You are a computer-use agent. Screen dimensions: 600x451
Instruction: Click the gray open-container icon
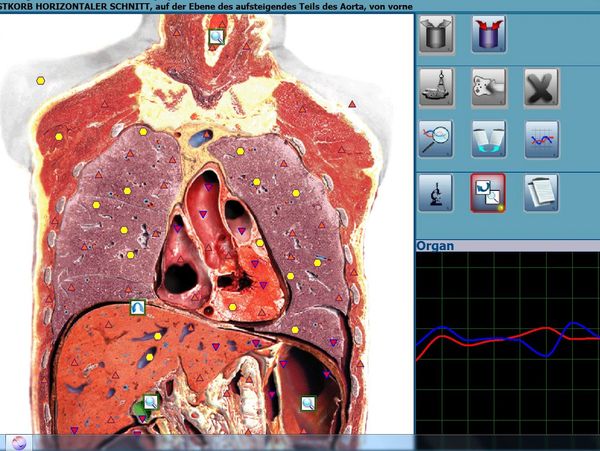click(439, 33)
